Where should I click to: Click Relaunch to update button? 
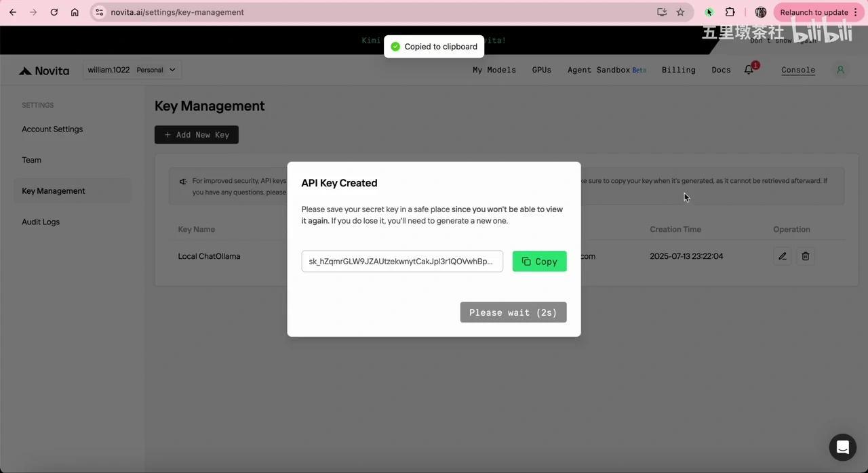pyautogui.click(x=818, y=12)
